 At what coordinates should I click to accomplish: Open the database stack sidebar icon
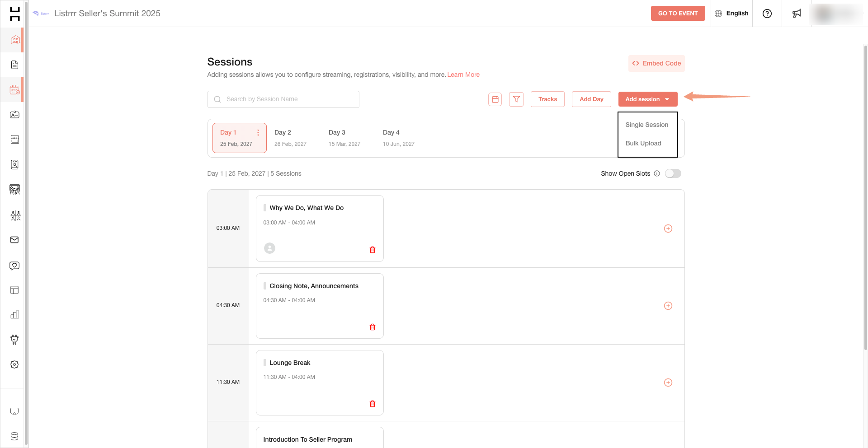click(x=15, y=436)
